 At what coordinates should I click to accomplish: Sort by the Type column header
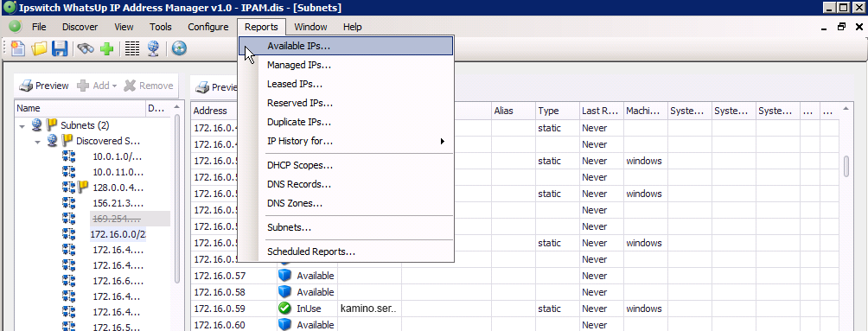558,111
